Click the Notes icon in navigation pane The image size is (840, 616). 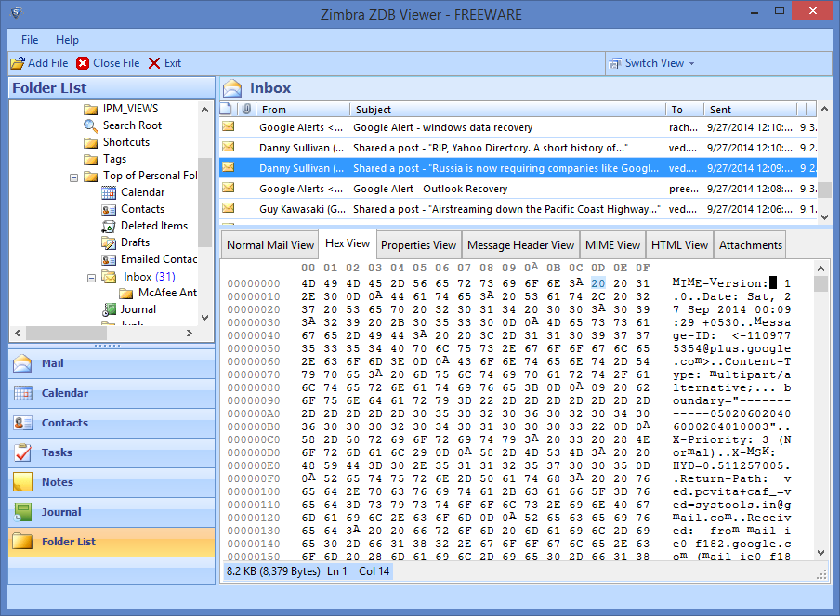(x=22, y=482)
